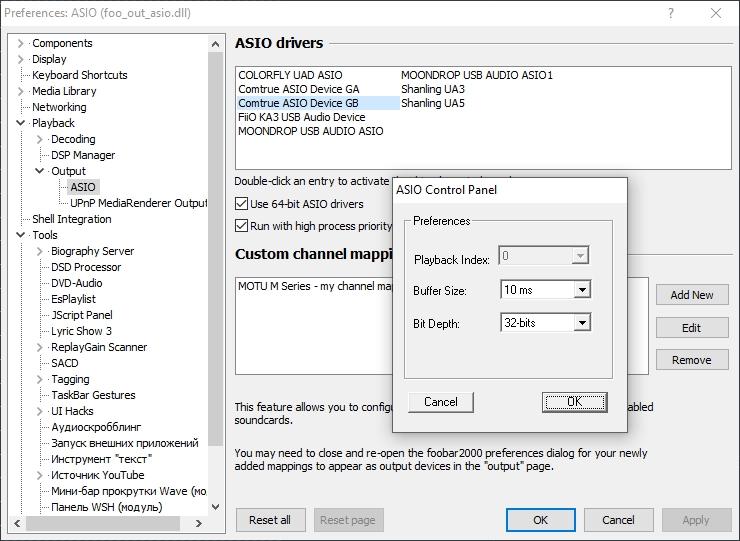Confirm with OK in ASIO Control Panel

click(574, 401)
